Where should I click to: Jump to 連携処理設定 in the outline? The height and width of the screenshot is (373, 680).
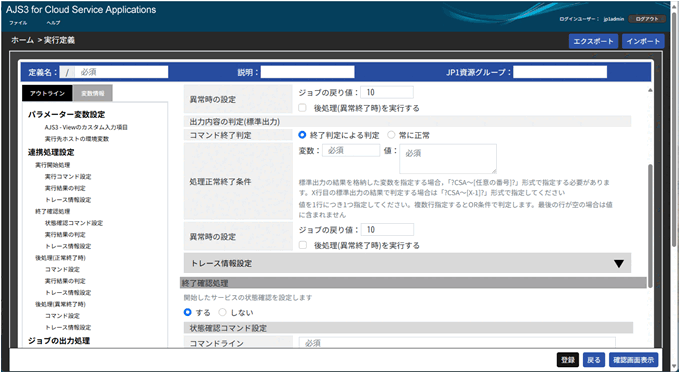pos(51,153)
